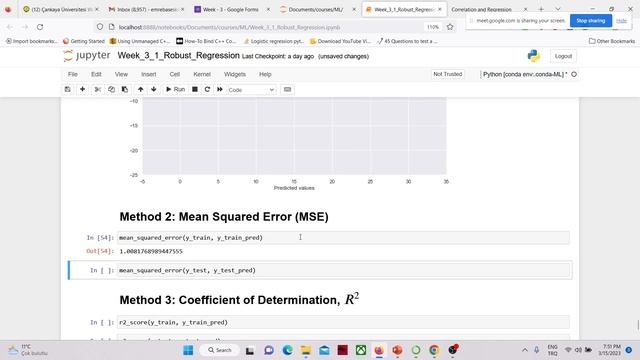Open the Xbox app from the taskbar

(361, 350)
